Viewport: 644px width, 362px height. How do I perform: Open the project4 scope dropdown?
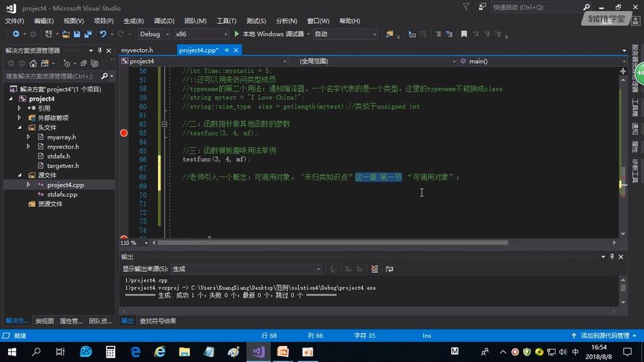[204, 61]
